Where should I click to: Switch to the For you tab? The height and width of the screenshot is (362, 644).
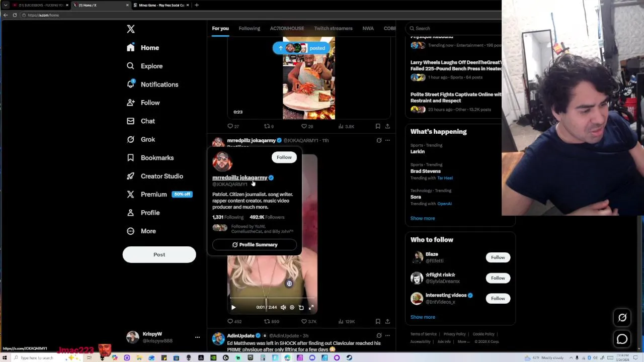220,29
